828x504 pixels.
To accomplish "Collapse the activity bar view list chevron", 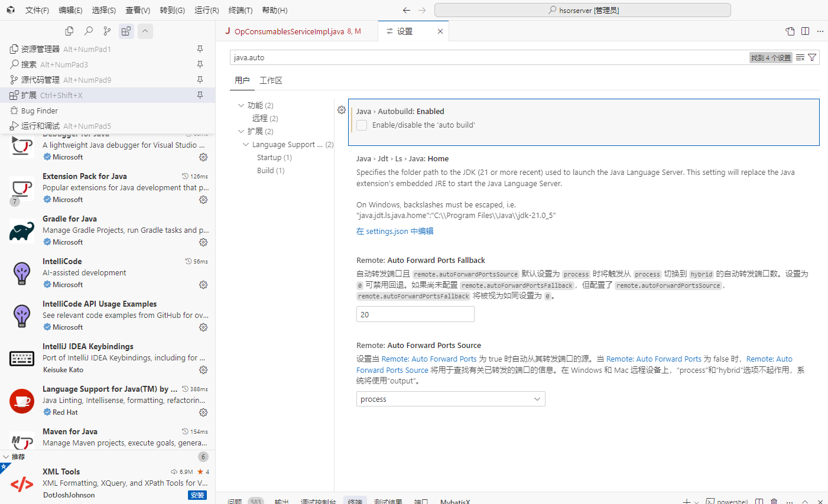I will click(x=145, y=31).
